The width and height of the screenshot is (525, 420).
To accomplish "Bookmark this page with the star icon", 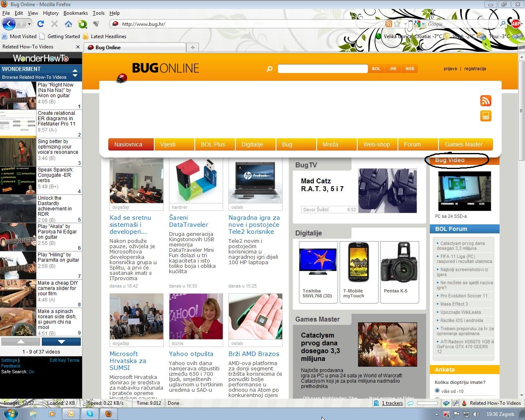I will (397, 24).
